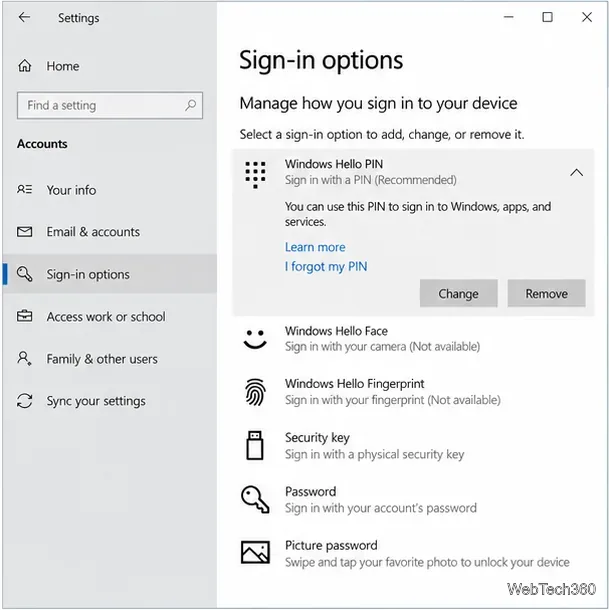
Task: Click the Picture password image icon
Action: click(255, 552)
